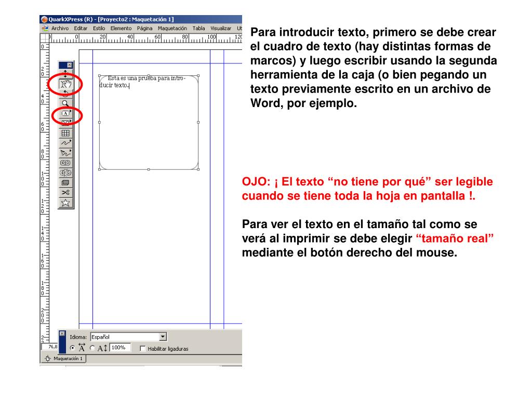This screenshot has height=399, width=532.
Task: Select the Starburst tool
Action: pos(65,203)
